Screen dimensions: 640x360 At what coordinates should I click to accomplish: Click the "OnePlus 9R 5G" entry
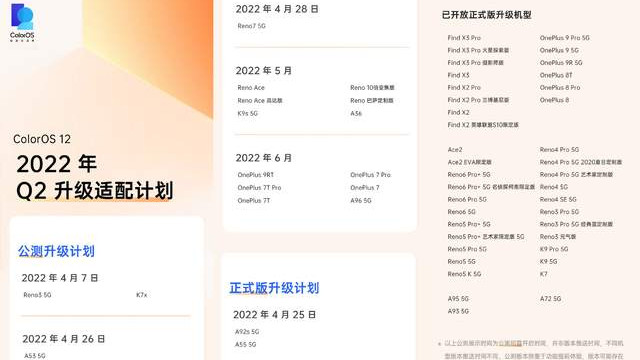pyautogui.click(x=561, y=63)
